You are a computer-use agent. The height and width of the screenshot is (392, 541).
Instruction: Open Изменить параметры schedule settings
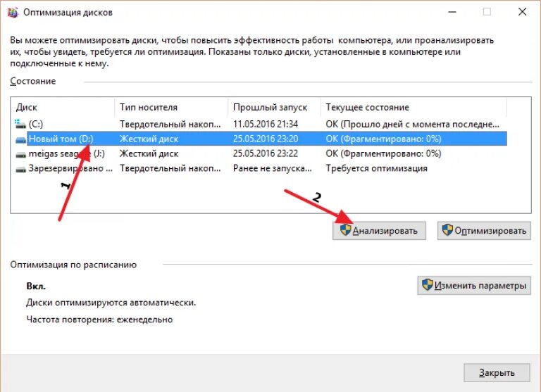point(474,286)
